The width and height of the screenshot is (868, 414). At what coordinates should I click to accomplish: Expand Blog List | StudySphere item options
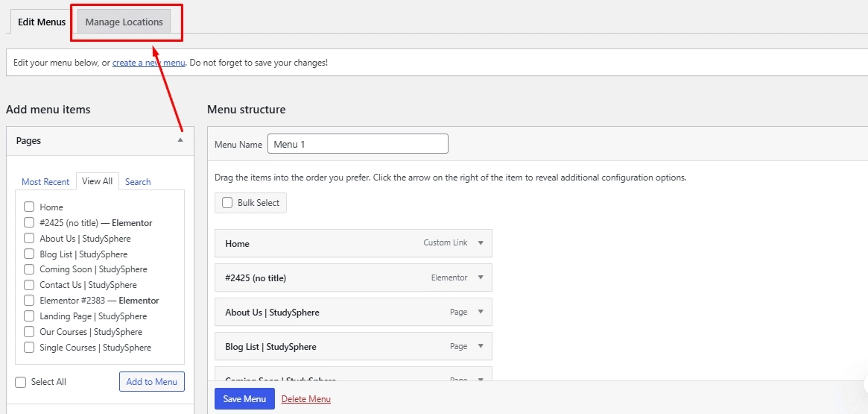tap(481, 346)
